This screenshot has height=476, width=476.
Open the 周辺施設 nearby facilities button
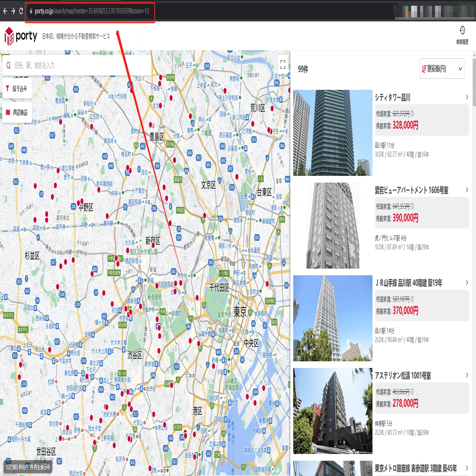pyautogui.click(x=17, y=113)
